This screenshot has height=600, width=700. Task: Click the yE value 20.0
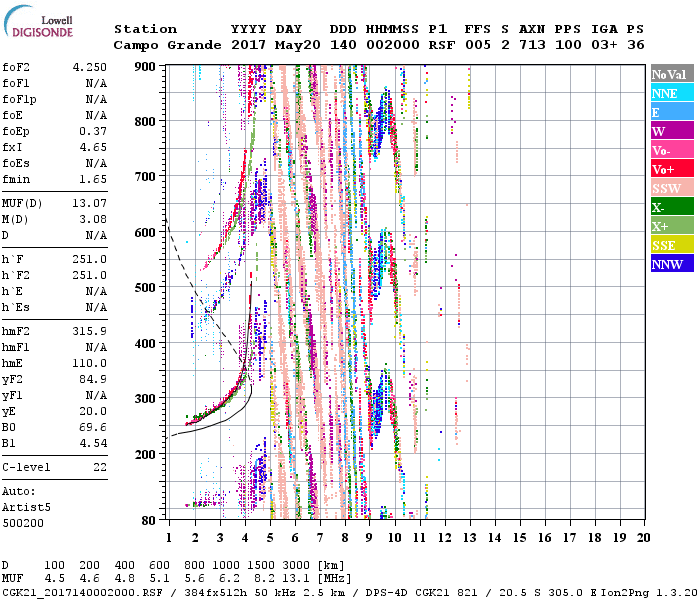coord(93,412)
